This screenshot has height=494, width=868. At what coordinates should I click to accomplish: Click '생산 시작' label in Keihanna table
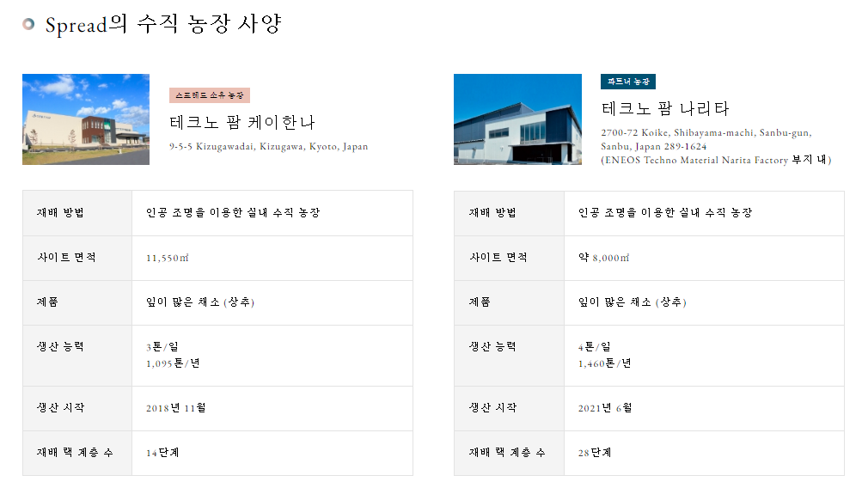tap(60, 408)
